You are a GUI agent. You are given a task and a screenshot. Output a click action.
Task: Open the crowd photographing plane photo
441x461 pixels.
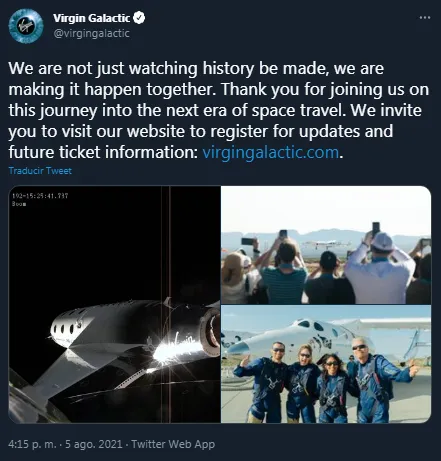click(x=326, y=245)
